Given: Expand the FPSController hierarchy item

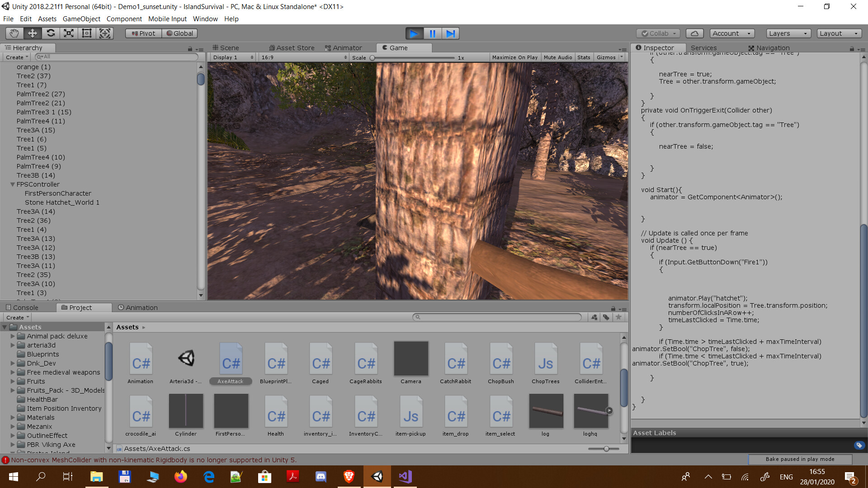Looking at the screenshot, I should coord(13,184).
